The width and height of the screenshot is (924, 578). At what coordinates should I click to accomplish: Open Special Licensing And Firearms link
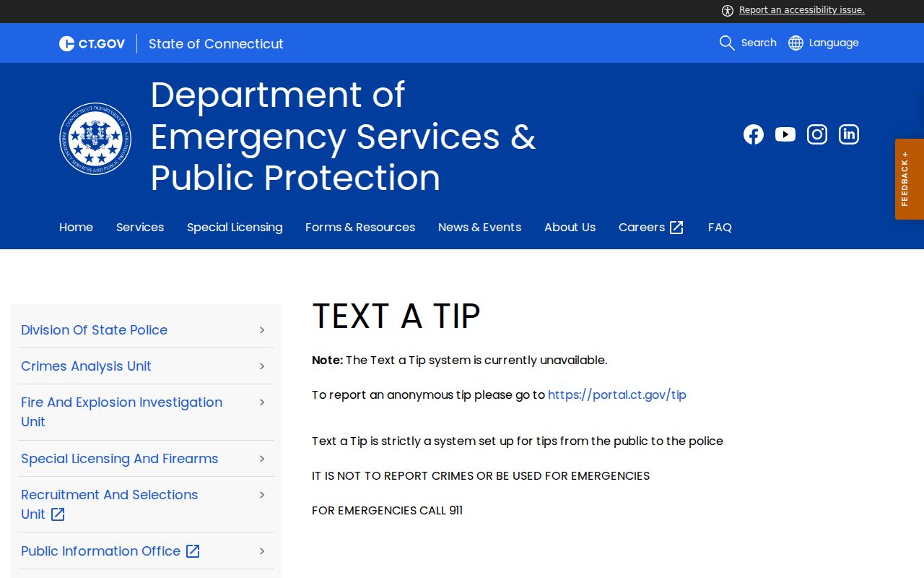119,459
